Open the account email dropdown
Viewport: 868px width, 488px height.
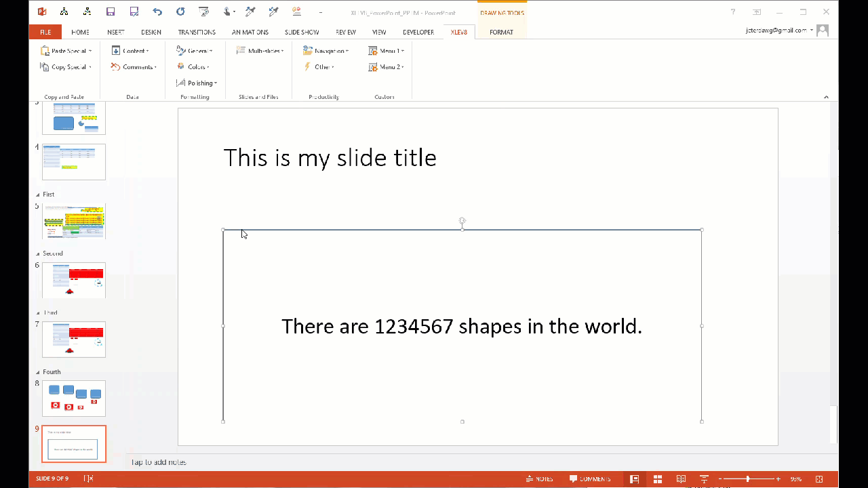(779, 30)
